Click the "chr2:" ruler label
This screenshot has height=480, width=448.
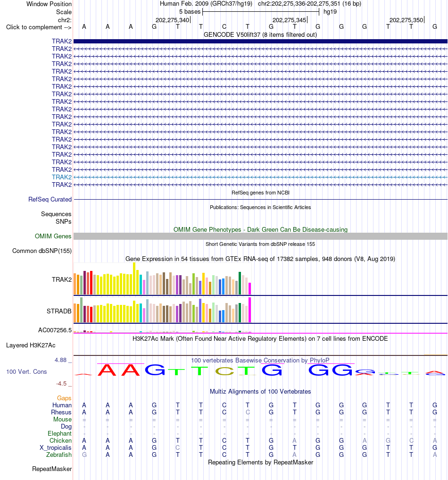[65, 20]
